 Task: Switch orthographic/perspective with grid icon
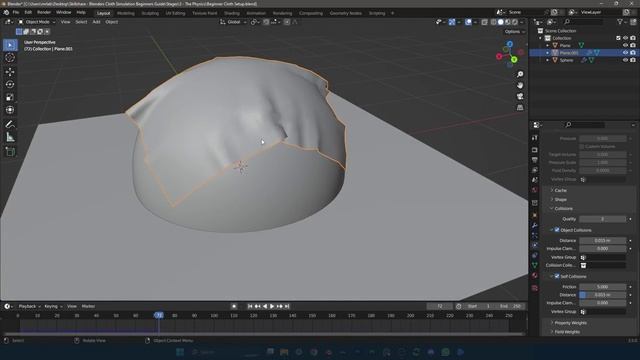pyautogui.click(x=520, y=107)
